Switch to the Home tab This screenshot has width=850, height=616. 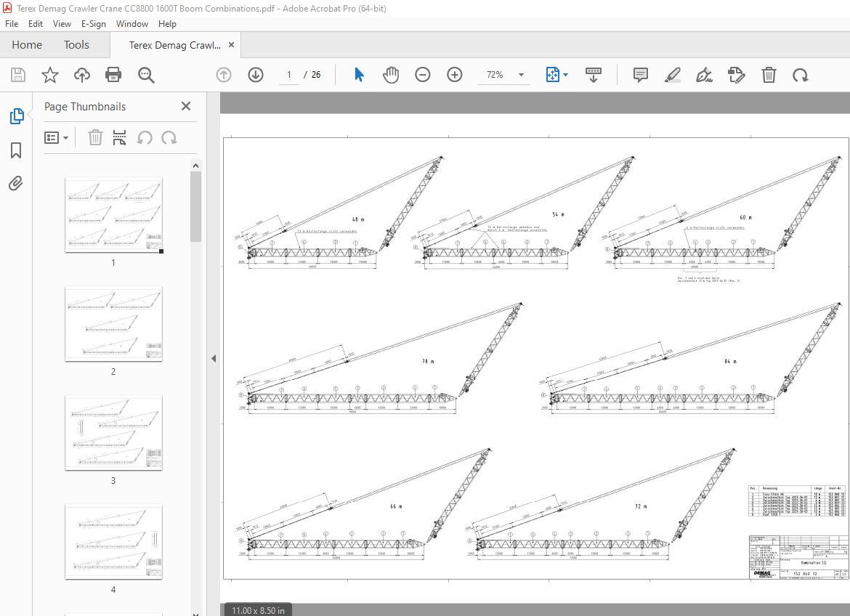(x=27, y=45)
